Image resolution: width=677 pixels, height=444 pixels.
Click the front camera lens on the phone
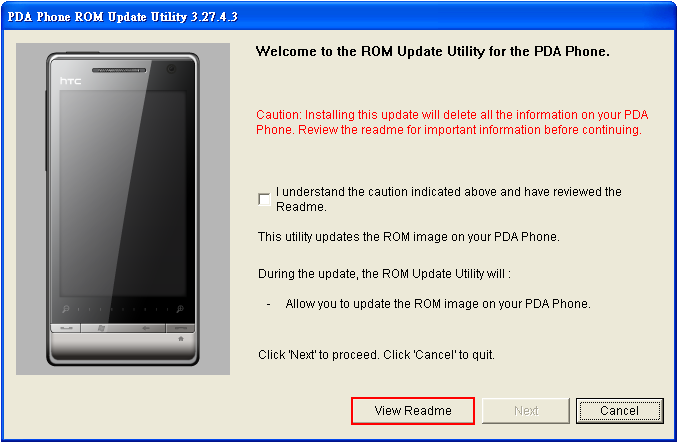171,69
